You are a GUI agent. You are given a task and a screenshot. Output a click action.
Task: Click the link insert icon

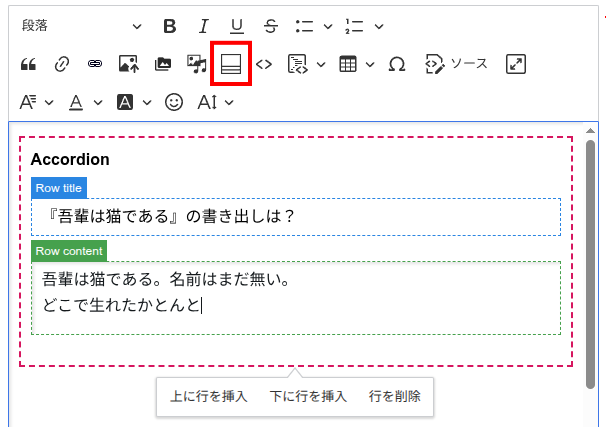[62, 64]
